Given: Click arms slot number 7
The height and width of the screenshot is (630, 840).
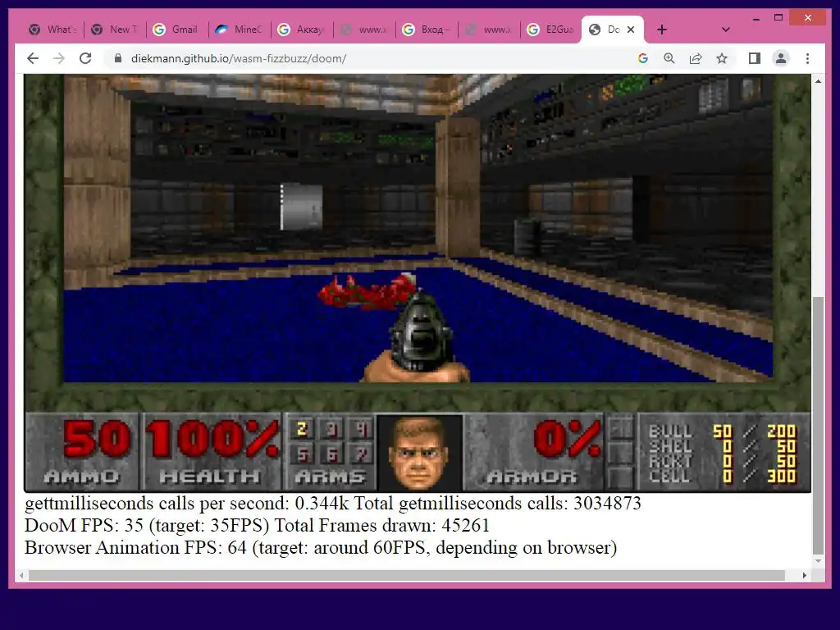Looking at the screenshot, I should coord(361,454).
